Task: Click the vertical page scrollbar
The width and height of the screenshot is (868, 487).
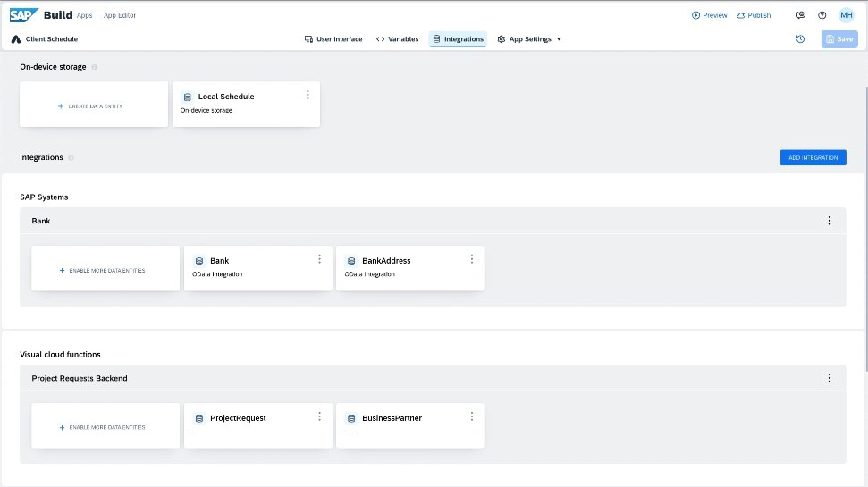Action: (865, 230)
